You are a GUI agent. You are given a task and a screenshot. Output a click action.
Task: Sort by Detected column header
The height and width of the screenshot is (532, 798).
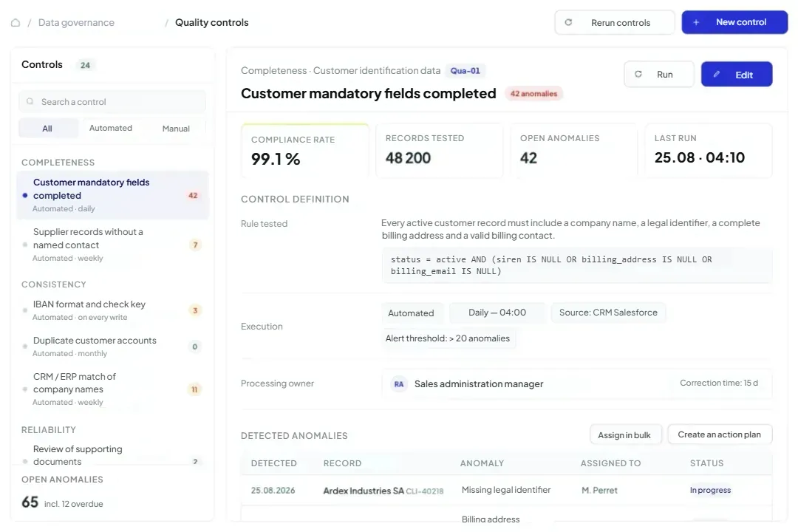274,463
